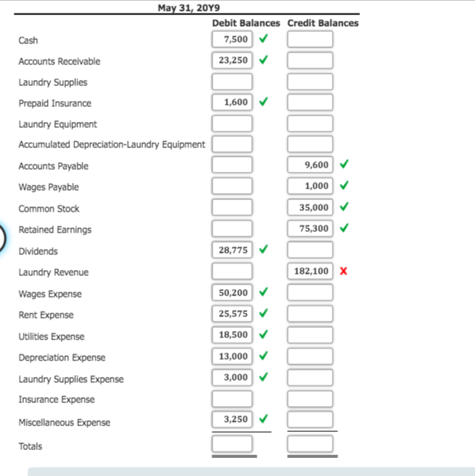The height and width of the screenshot is (476, 475).
Task: Click Accumulated Depreciation credit field
Action: tap(310, 144)
